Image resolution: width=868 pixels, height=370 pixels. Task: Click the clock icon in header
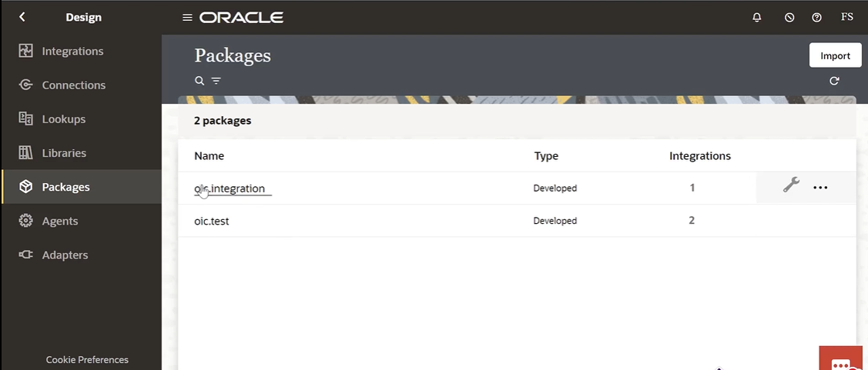click(789, 17)
